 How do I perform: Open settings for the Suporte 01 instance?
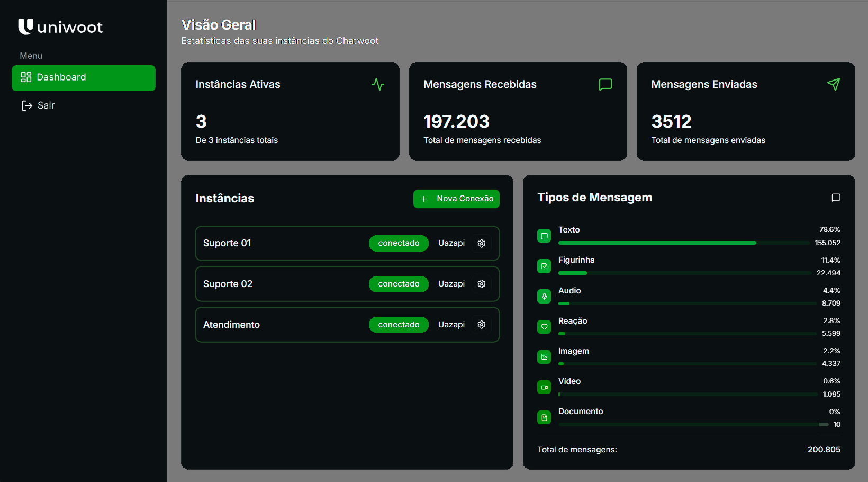coord(482,243)
